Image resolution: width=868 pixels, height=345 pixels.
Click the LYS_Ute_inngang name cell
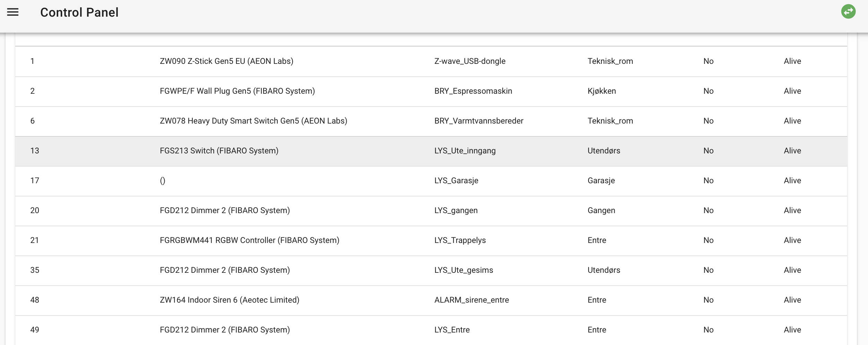pos(465,151)
